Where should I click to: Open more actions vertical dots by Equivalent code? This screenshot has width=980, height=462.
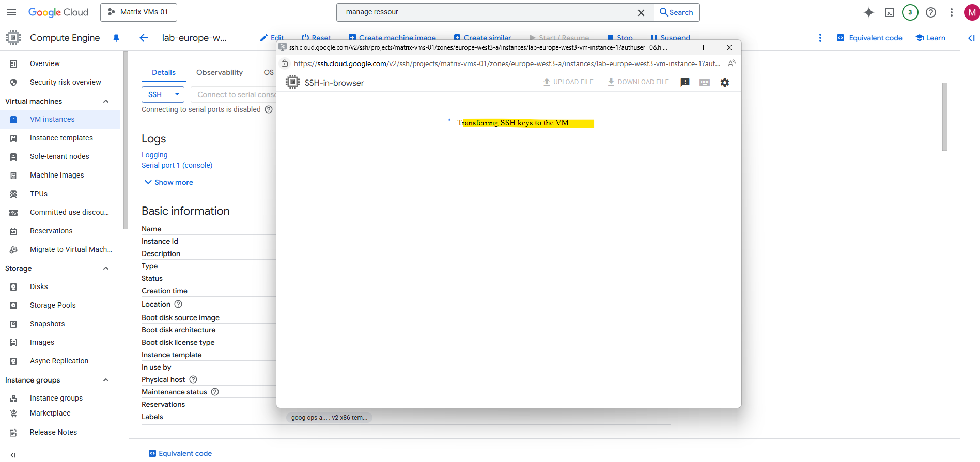pos(820,38)
